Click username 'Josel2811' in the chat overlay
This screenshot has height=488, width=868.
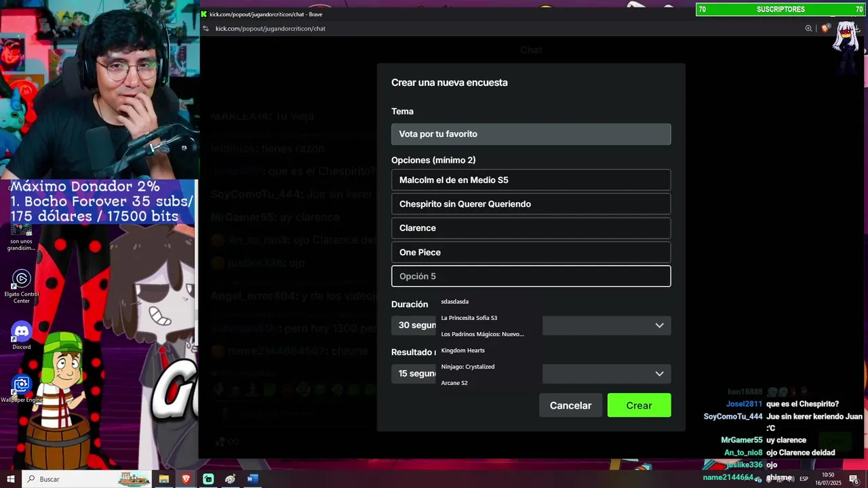744,404
